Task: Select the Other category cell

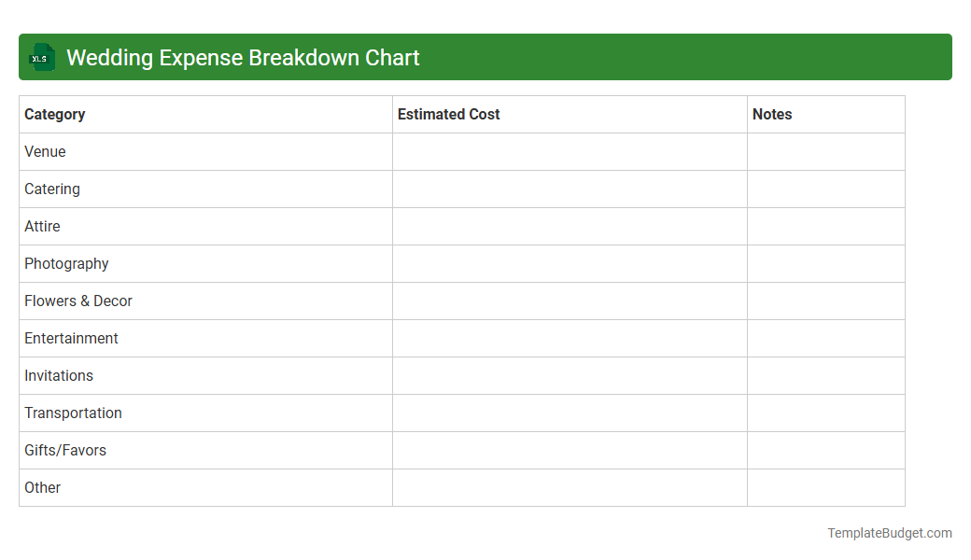Action: (x=43, y=487)
